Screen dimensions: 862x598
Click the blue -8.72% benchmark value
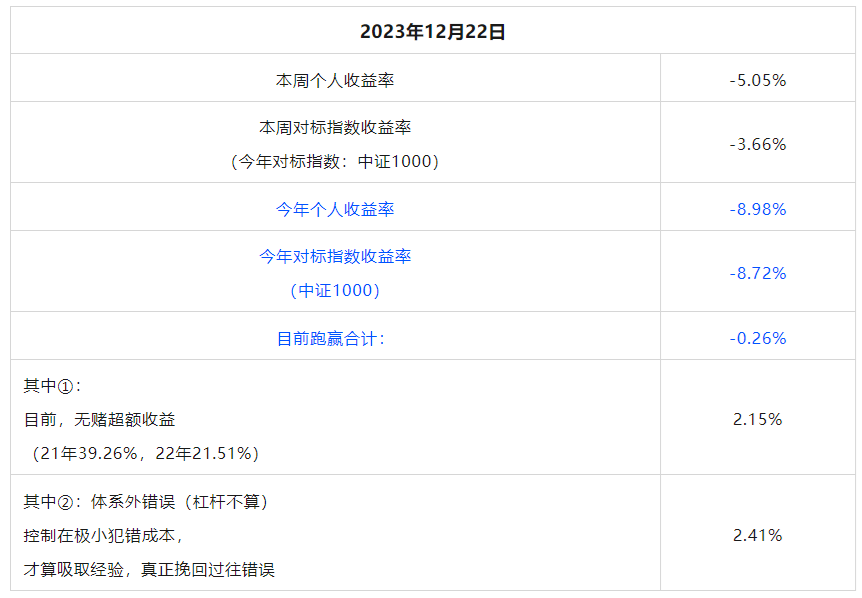coord(758,273)
